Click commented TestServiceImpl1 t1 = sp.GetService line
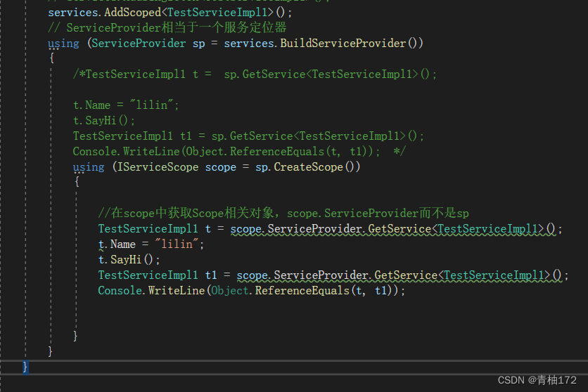This screenshot has height=392, width=588. pos(248,136)
